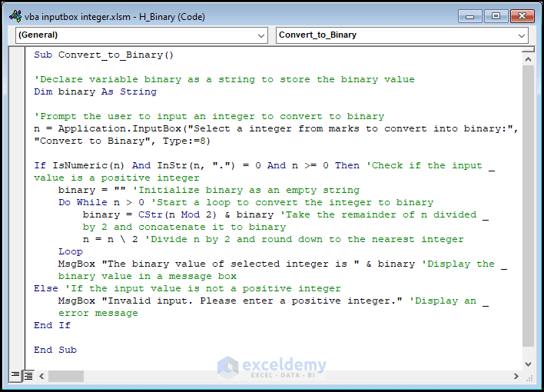Viewport: 544px width, 392px height.
Task: Click the 'End If' line
Action: click(52, 325)
